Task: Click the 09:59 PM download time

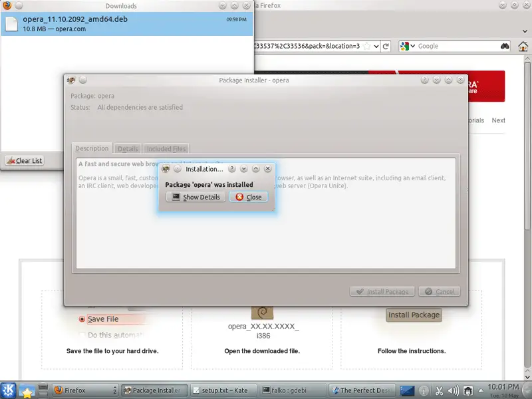Action: [237, 19]
